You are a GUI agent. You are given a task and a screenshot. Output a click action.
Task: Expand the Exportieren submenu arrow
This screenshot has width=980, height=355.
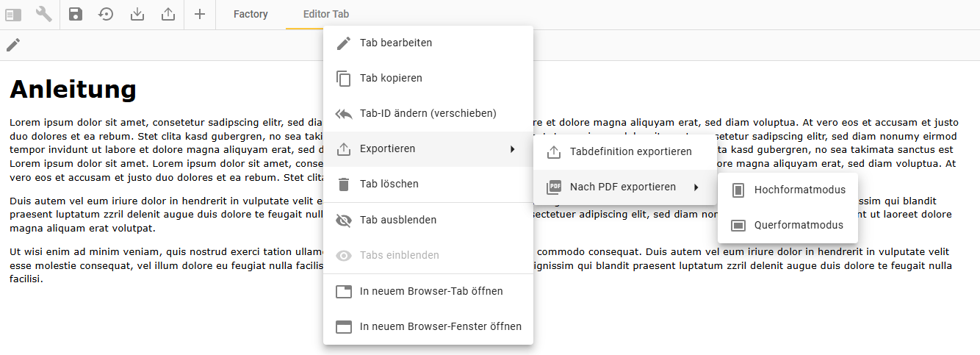click(512, 149)
